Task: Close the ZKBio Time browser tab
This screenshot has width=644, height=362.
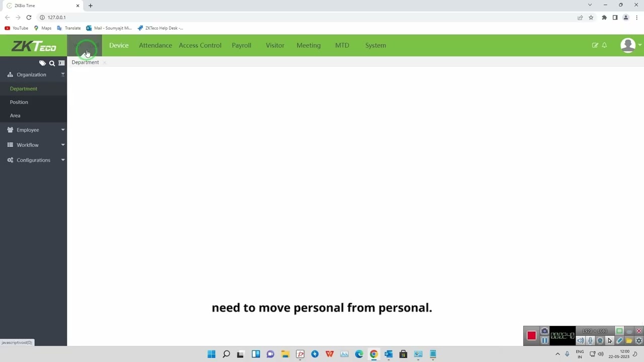Action: coord(78,6)
